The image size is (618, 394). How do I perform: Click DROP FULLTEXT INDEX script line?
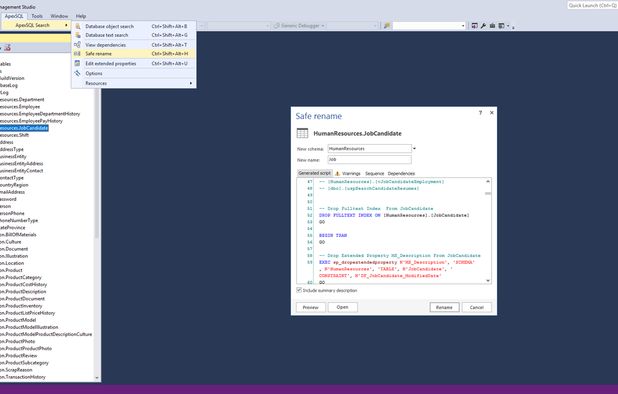click(x=394, y=215)
